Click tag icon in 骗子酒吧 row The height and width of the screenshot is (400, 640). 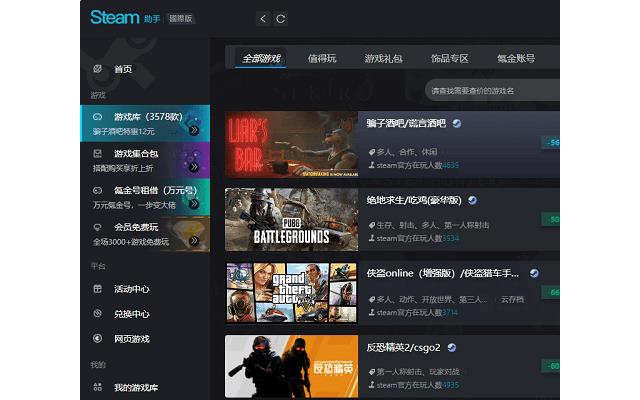(371, 152)
